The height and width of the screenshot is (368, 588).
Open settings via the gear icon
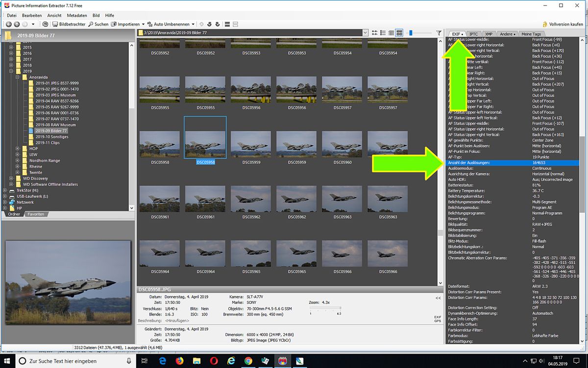coord(46,24)
